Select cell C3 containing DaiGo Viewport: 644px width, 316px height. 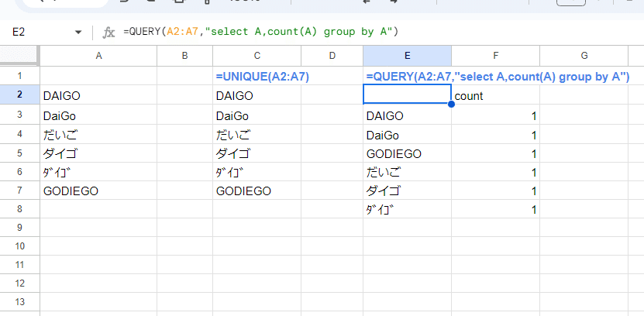(x=257, y=115)
